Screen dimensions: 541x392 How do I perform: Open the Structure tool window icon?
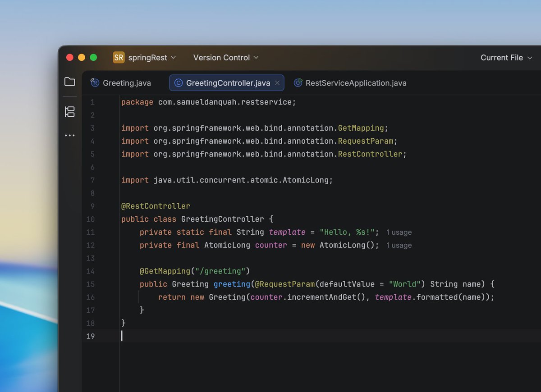coord(69,112)
